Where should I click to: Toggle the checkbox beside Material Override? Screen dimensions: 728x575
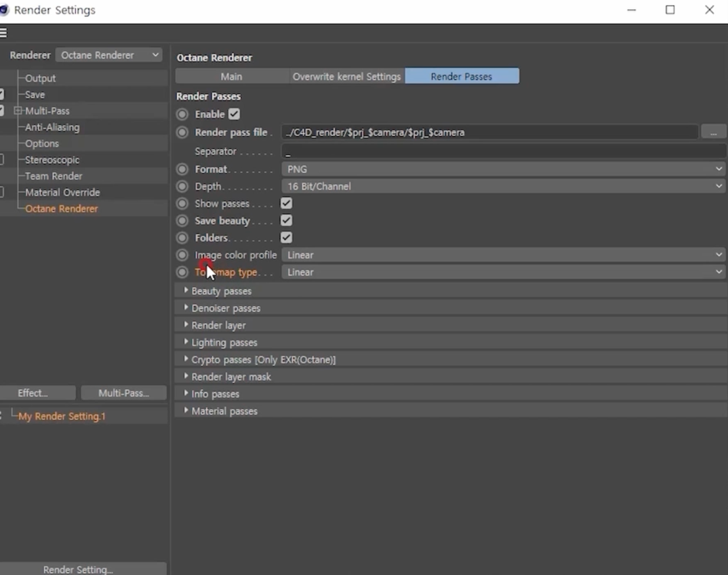[x=2, y=192]
